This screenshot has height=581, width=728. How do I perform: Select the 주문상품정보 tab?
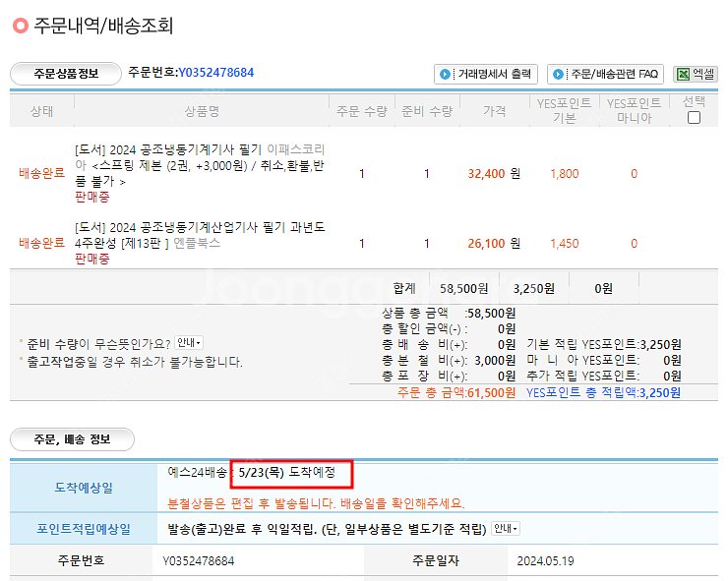tap(66, 74)
